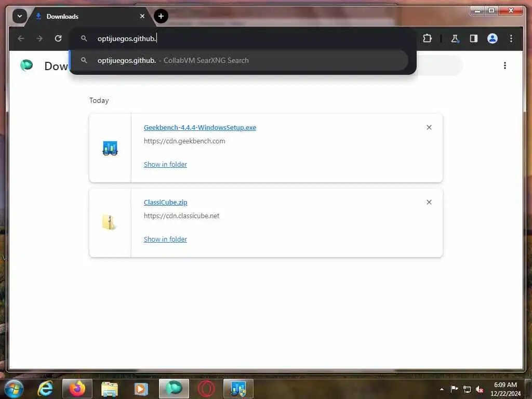Click the https://cdn.geekbench.com source text
This screenshot has height=399, width=532.
[184, 141]
